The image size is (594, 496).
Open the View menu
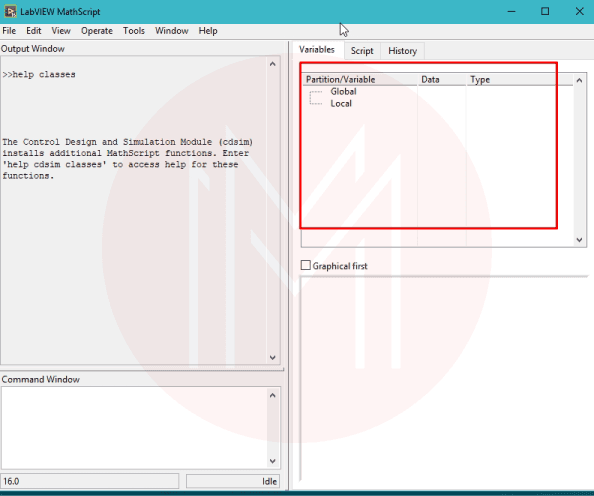click(x=61, y=31)
